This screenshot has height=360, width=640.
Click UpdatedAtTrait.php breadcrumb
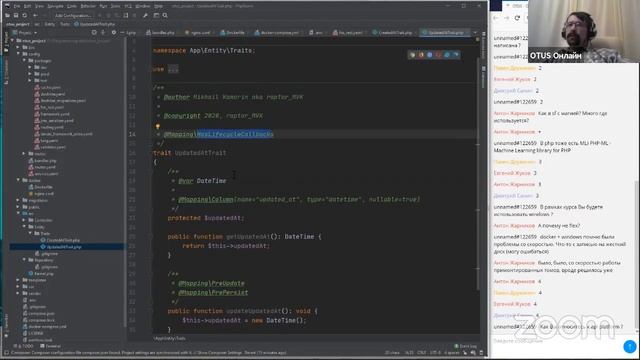[x=95, y=24]
